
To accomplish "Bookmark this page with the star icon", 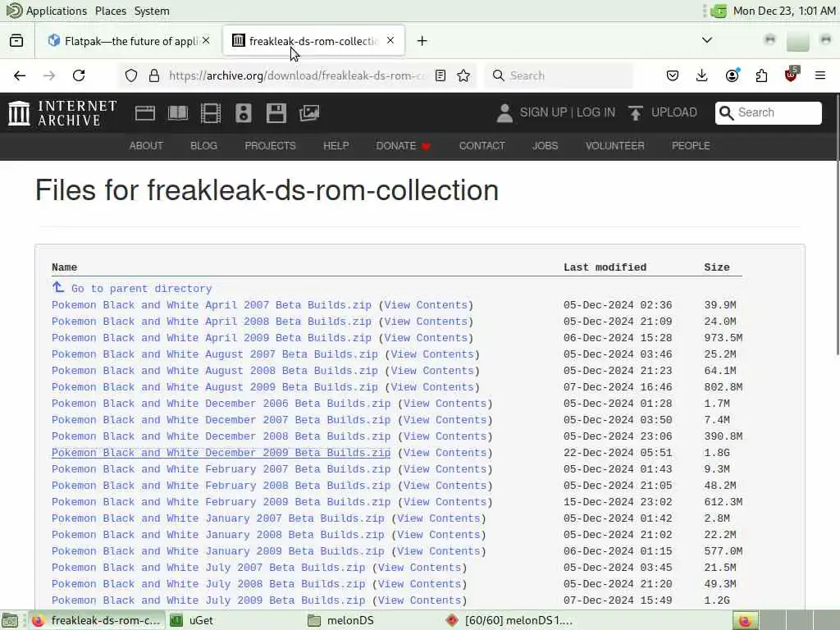I will pyautogui.click(x=464, y=75).
